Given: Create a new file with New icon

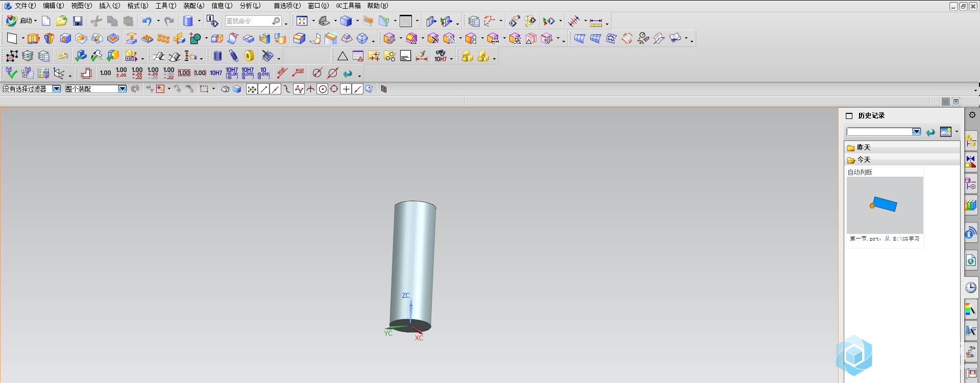Looking at the screenshot, I should coord(46,21).
